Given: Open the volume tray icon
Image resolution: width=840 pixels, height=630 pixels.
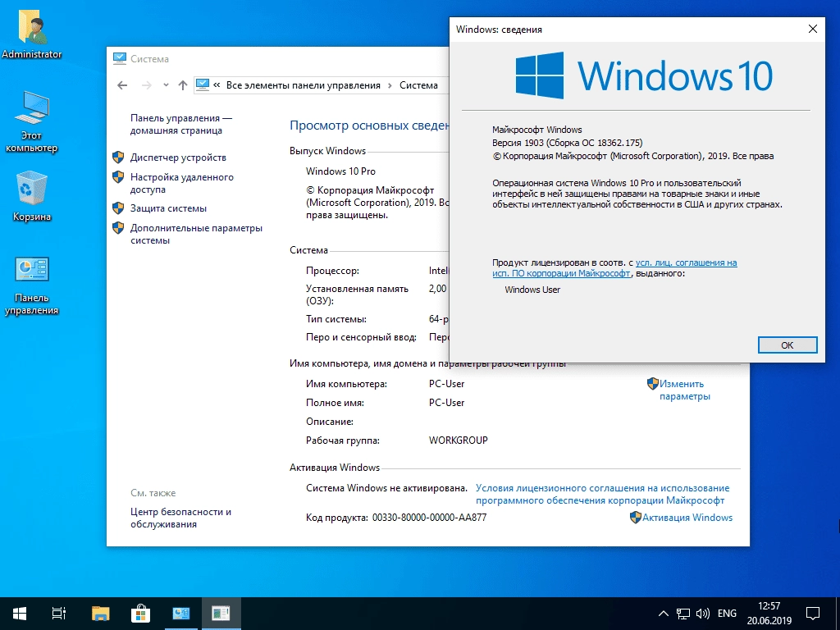Looking at the screenshot, I should click(702, 614).
